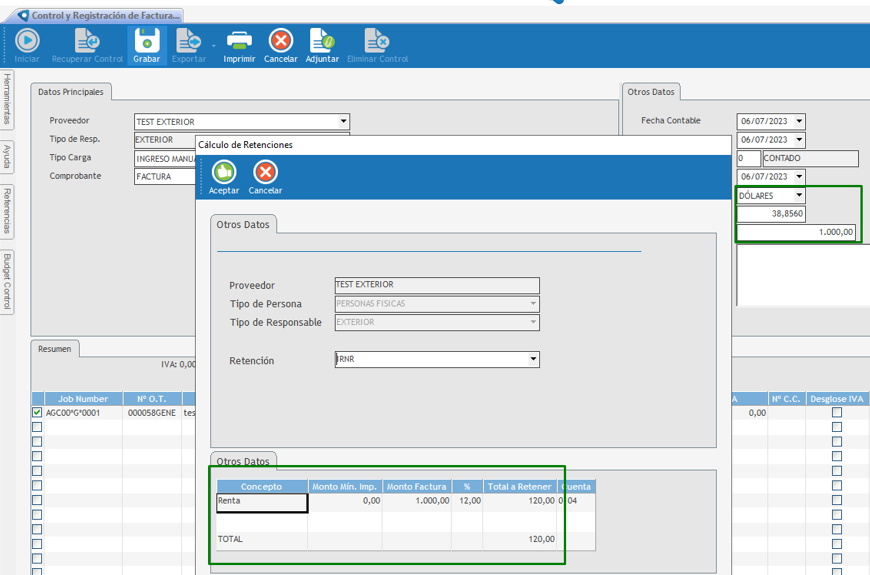The image size is (870, 575).
Task: Click the Monto Mín. Imp. column header
Action: (345, 487)
